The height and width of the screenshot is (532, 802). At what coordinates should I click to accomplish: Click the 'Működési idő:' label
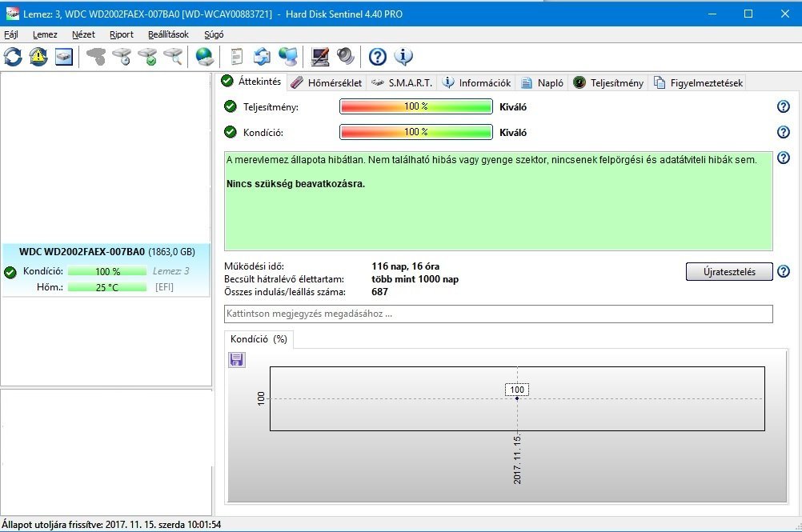click(x=254, y=266)
